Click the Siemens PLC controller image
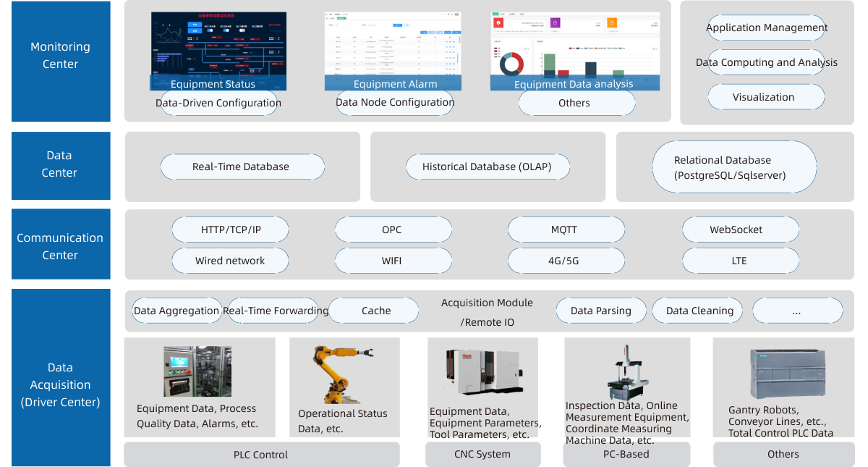The image size is (868, 467). (x=783, y=369)
